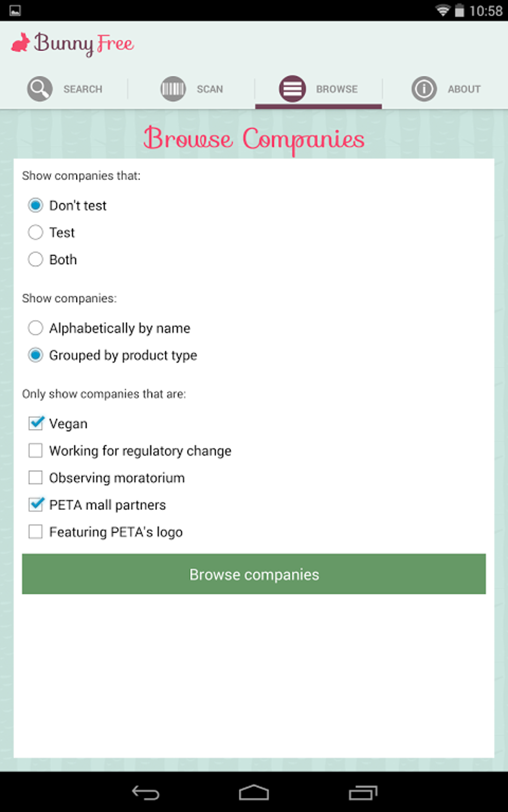This screenshot has width=508, height=812.
Task: Tap the Bunny Free rabbit logo
Action: coord(20,43)
